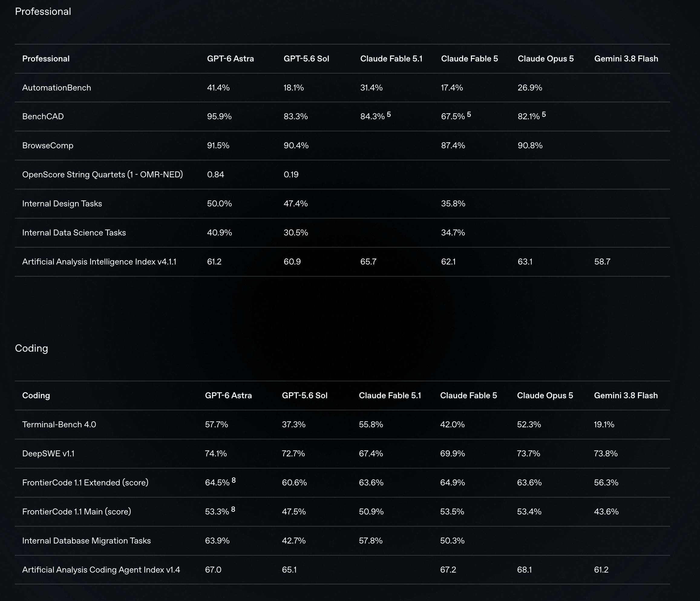Select the BrowseComp Claude Fable 5 value 87.4%

click(x=453, y=145)
